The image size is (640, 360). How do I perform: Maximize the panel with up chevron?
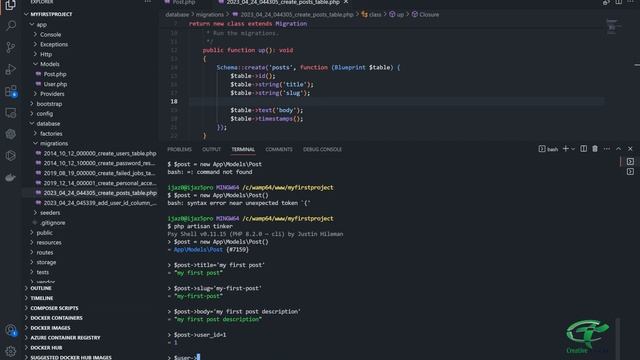point(619,149)
